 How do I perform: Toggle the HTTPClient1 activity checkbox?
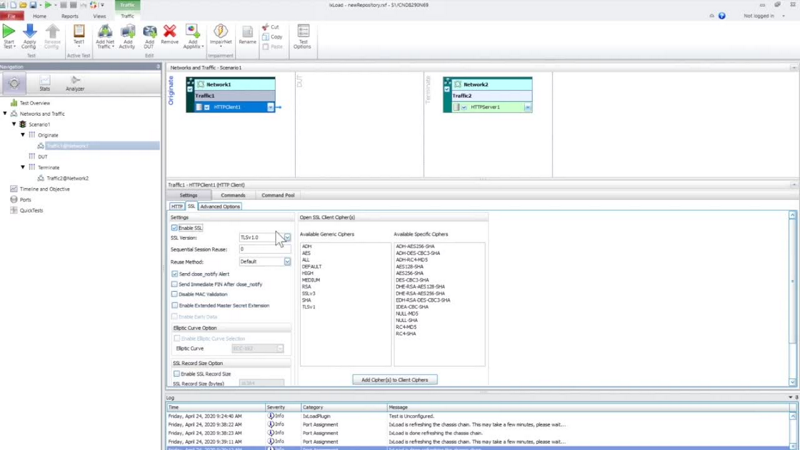click(x=207, y=107)
